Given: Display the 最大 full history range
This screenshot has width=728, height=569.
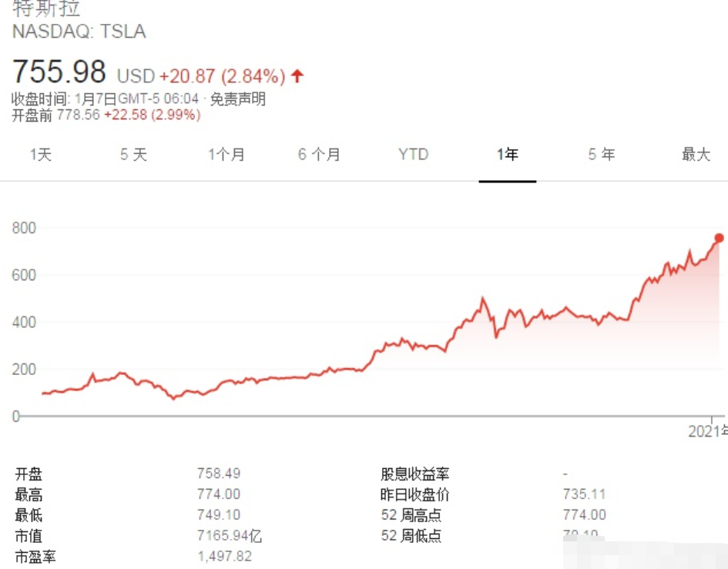Looking at the screenshot, I should click(696, 155).
